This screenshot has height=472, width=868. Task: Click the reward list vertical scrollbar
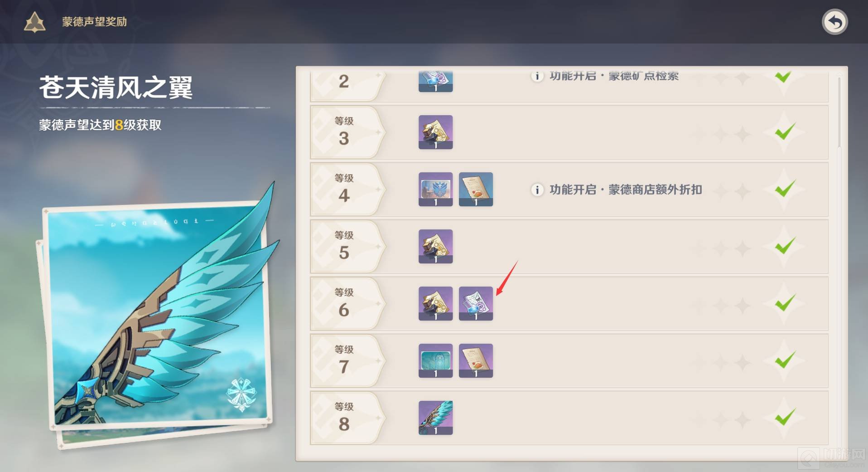(839, 112)
